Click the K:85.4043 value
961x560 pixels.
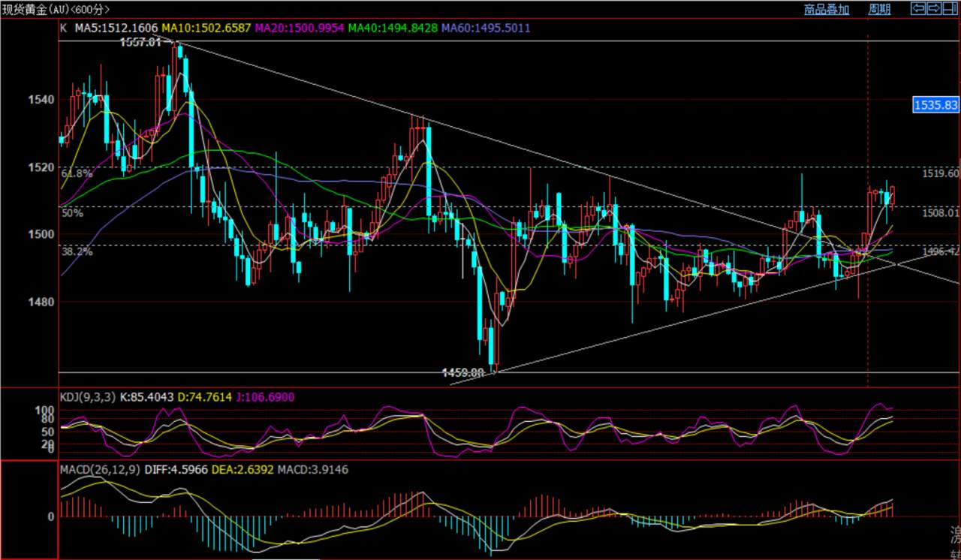(148, 396)
